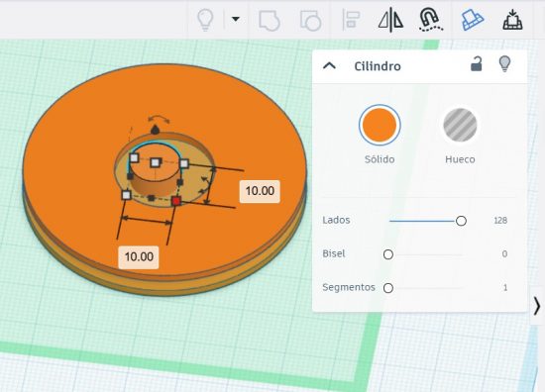This screenshot has width=545, height=392.
Task: Click the Segmentos slider handle
Action: 388,288
